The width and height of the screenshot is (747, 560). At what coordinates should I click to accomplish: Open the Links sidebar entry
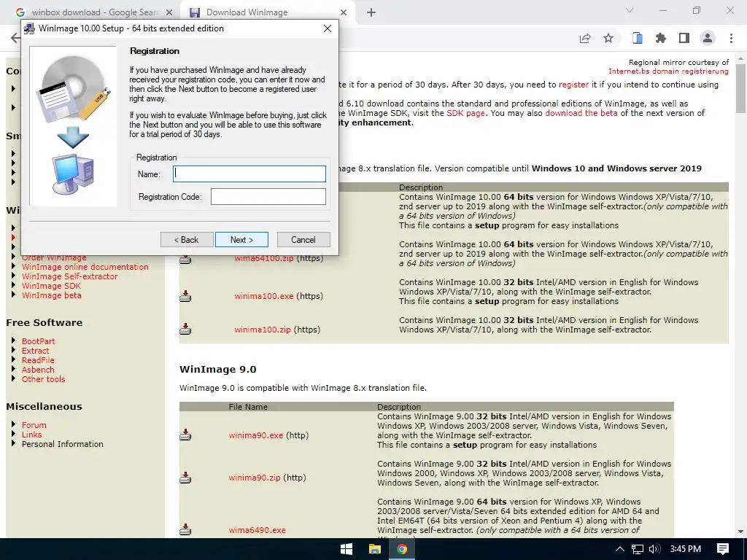tap(31, 435)
